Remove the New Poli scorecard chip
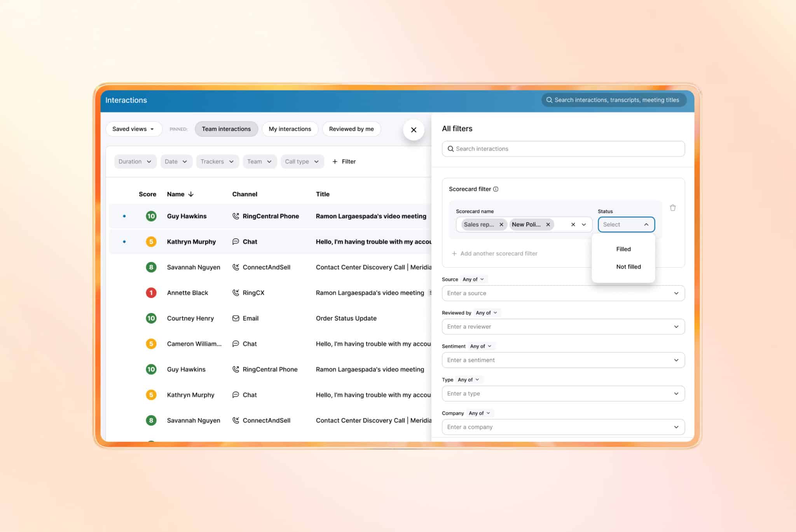Image resolution: width=796 pixels, height=532 pixels. [548, 224]
